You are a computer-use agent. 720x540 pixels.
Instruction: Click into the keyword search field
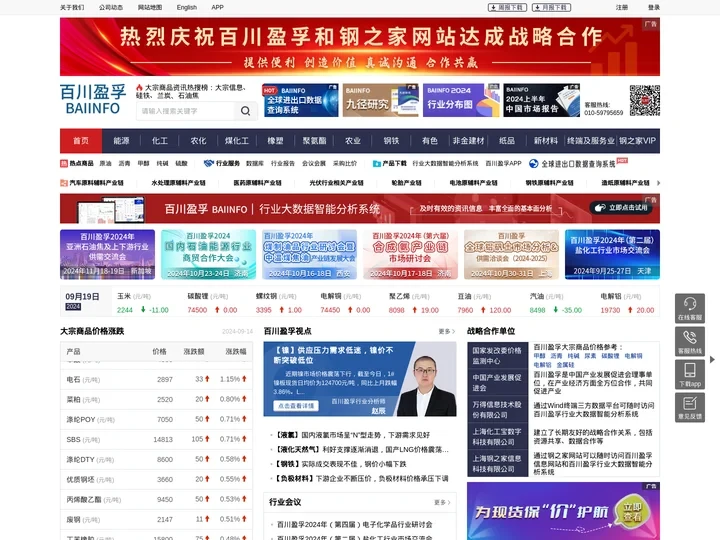tap(186, 111)
